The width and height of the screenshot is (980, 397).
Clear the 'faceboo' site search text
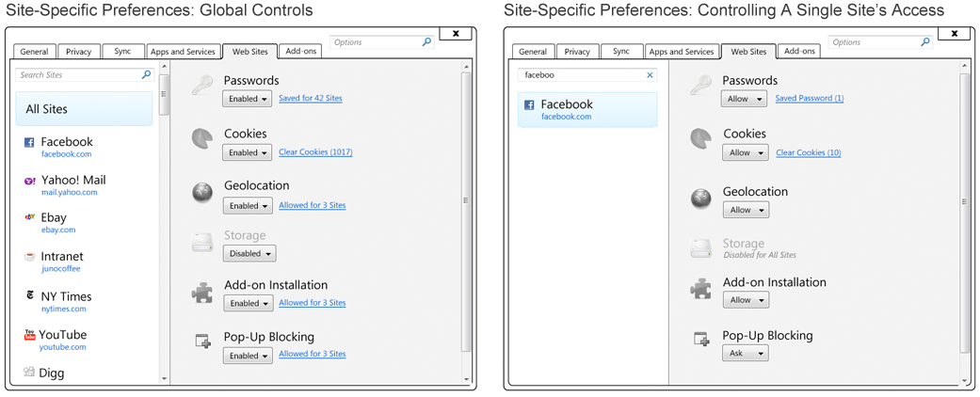[x=650, y=75]
